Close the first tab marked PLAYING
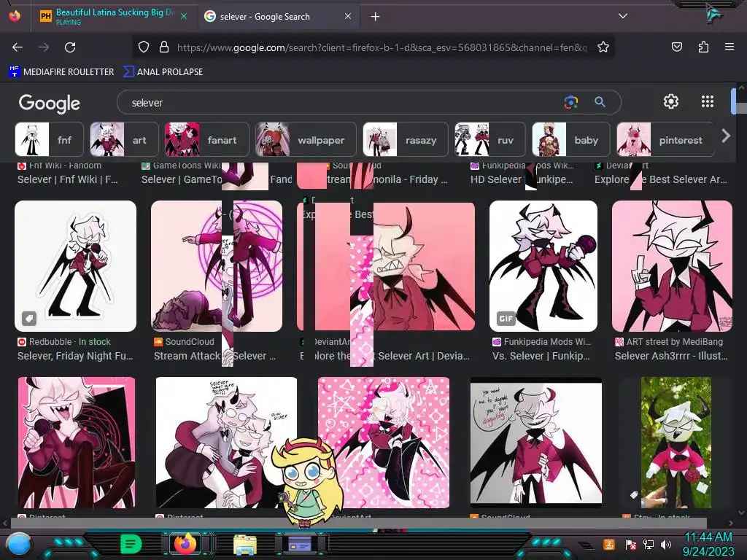 (x=184, y=16)
